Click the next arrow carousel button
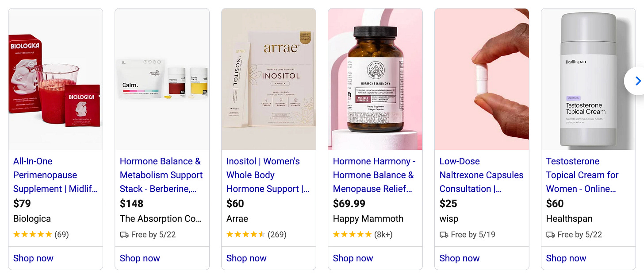This screenshot has height=276, width=644. tap(637, 81)
